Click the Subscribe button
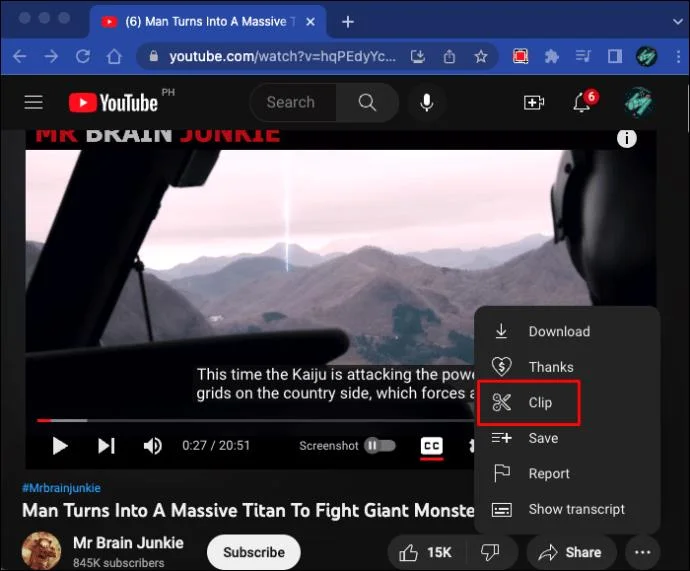The width and height of the screenshot is (690, 571). pyautogui.click(x=254, y=552)
